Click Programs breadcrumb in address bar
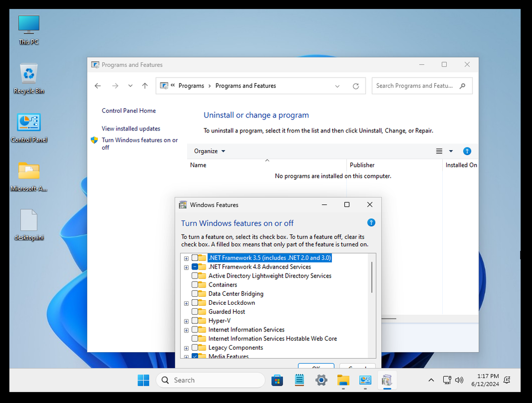The image size is (532, 403). tap(191, 86)
